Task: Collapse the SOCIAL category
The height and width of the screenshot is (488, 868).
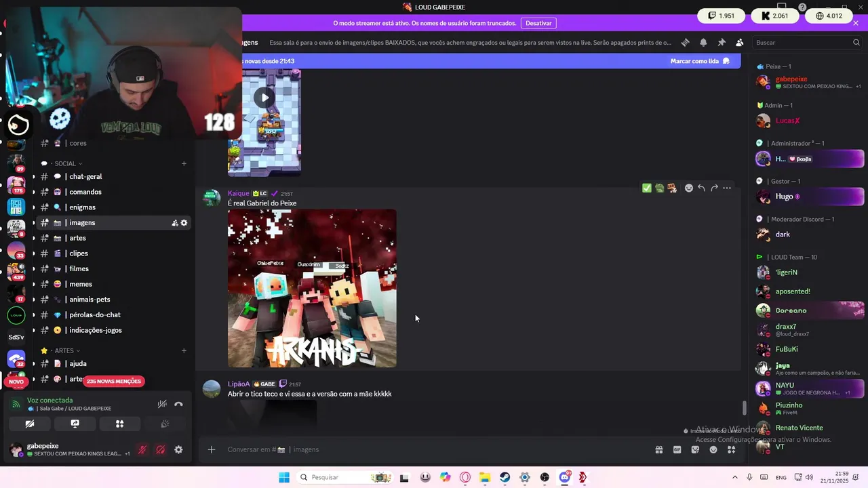Action: [x=66, y=163]
